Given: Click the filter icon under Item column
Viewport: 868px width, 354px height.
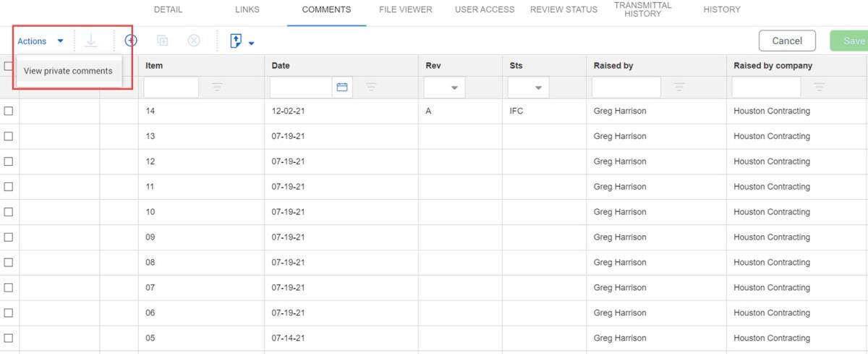Looking at the screenshot, I should point(217,88).
